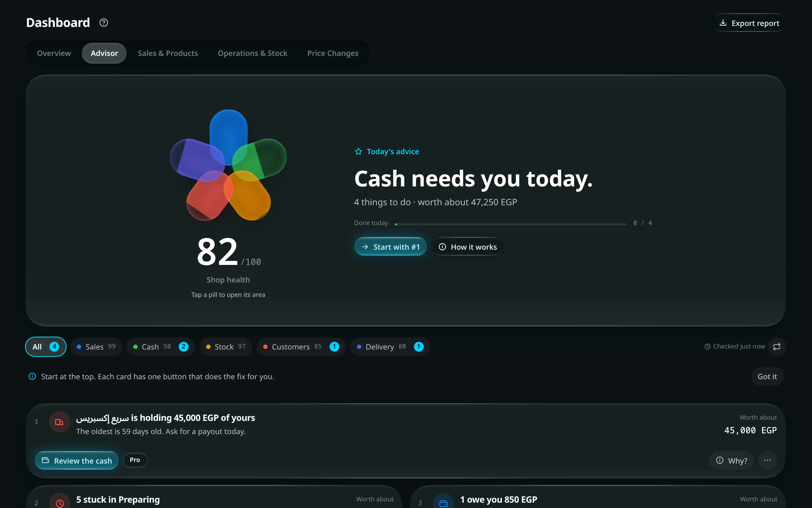Click the 'Cash needs you today.' headline

point(473,178)
